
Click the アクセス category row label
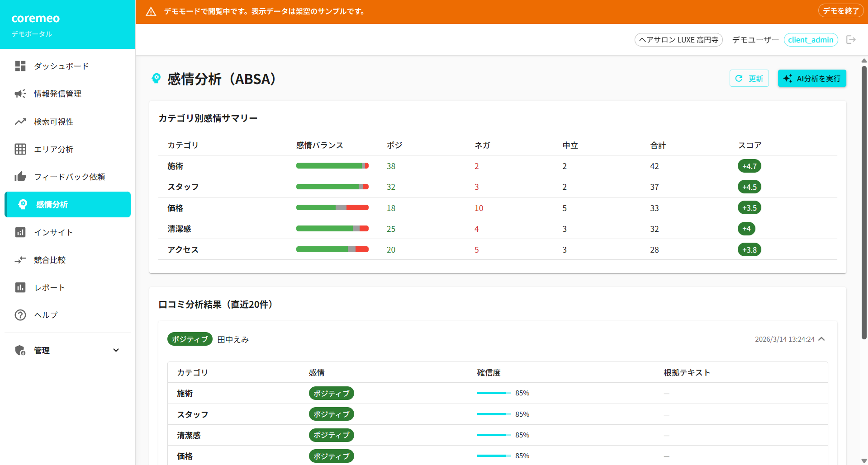click(183, 249)
